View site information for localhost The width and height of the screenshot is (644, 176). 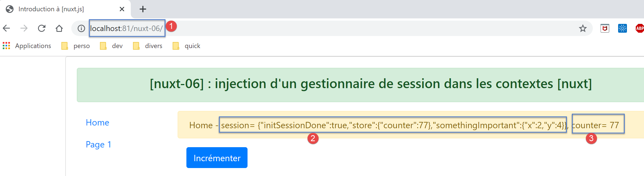(x=81, y=28)
